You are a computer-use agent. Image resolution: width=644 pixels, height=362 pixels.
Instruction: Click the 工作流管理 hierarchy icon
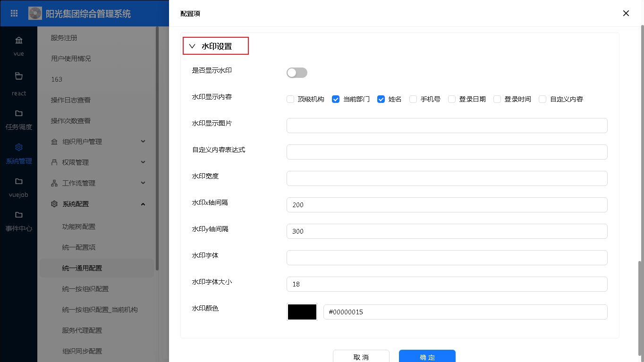pos(54,183)
